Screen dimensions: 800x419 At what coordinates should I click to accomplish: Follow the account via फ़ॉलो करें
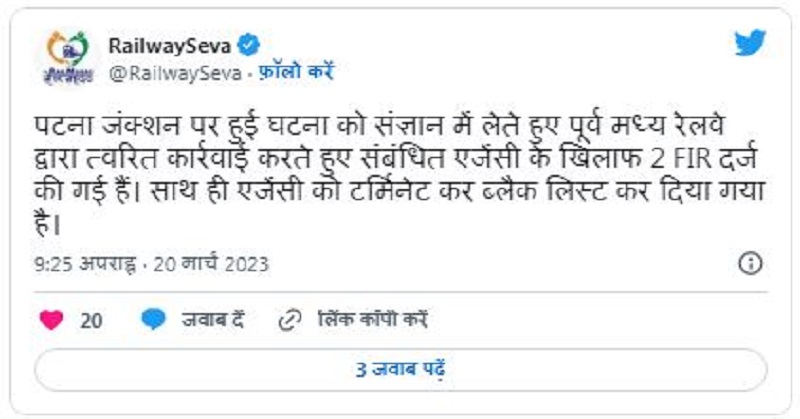coord(296,71)
